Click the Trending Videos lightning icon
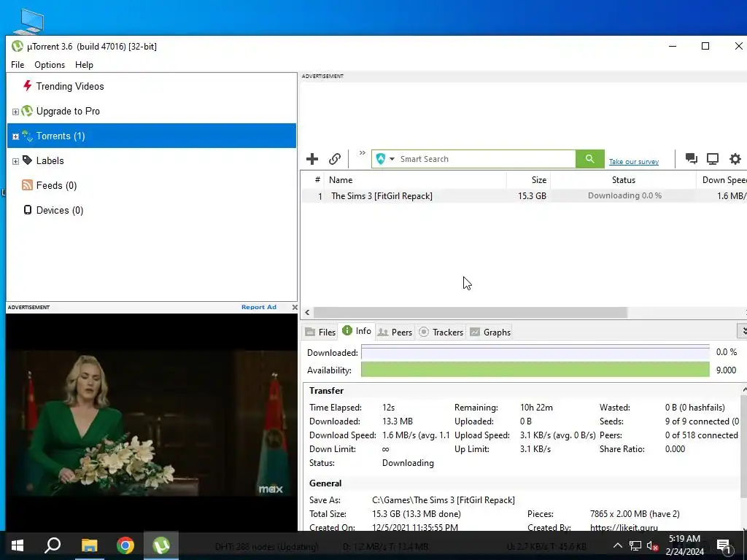This screenshot has width=747, height=560. pos(27,86)
